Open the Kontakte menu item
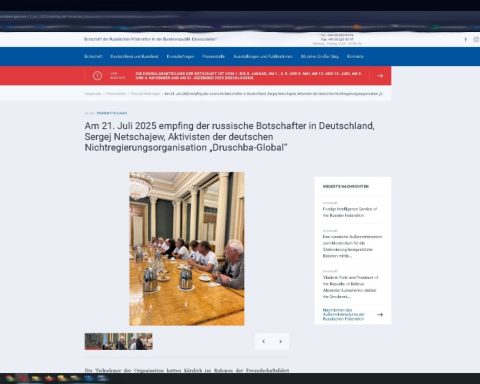This screenshot has width=480, height=384. [x=355, y=56]
